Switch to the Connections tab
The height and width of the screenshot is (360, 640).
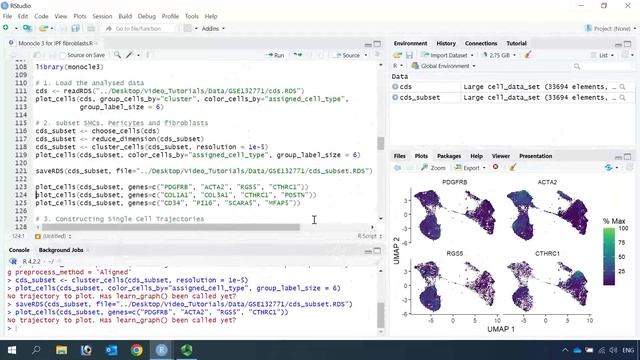pyautogui.click(x=481, y=43)
